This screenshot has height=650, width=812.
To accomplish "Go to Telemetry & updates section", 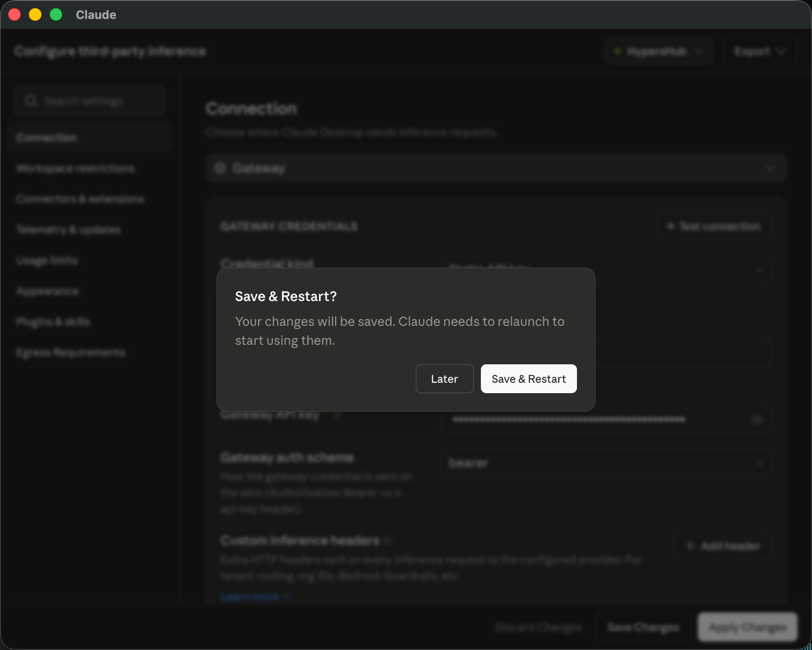I will (x=89, y=229).
